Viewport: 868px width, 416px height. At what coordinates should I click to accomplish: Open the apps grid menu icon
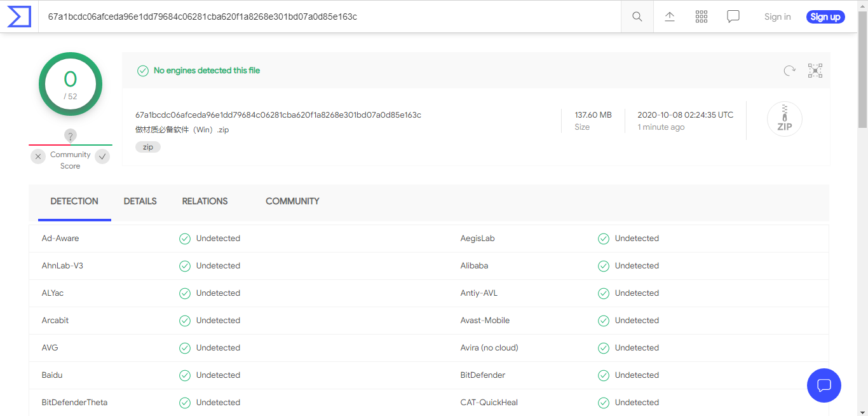(702, 17)
